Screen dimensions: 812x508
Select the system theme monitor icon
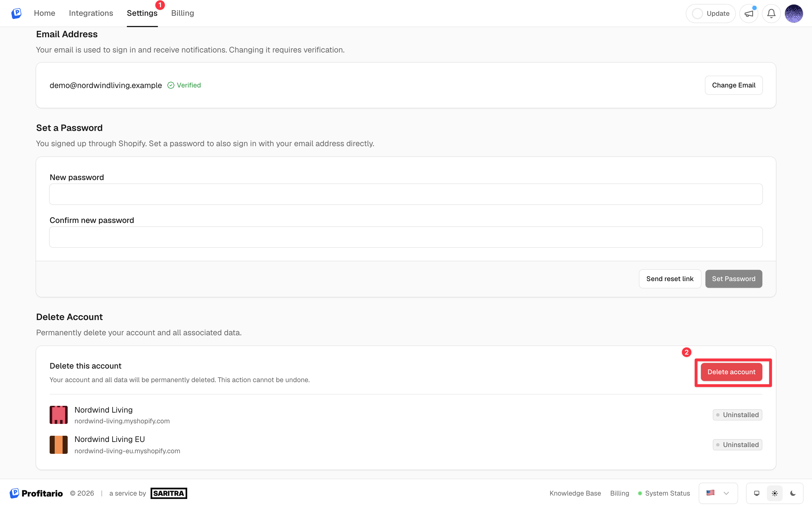[756, 493]
